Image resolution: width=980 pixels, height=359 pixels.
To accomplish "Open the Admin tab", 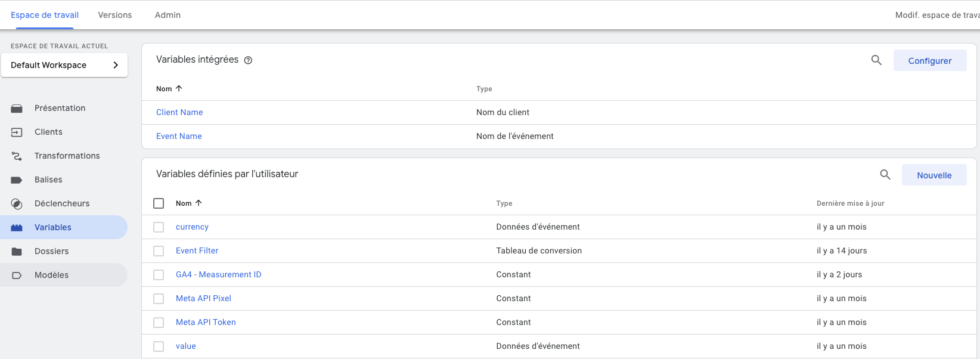I will pos(168,15).
